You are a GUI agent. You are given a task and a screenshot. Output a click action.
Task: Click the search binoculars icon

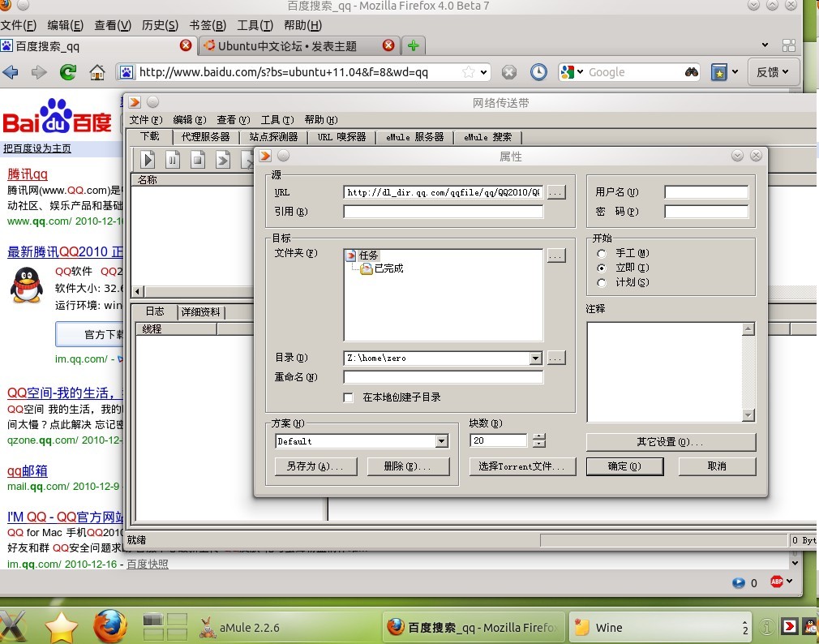point(692,72)
